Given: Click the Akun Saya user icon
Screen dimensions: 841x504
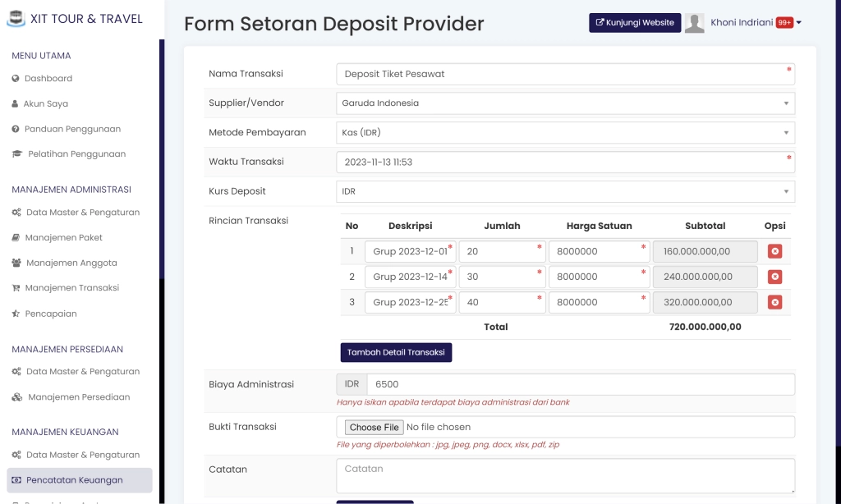Looking at the screenshot, I should click(15, 103).
